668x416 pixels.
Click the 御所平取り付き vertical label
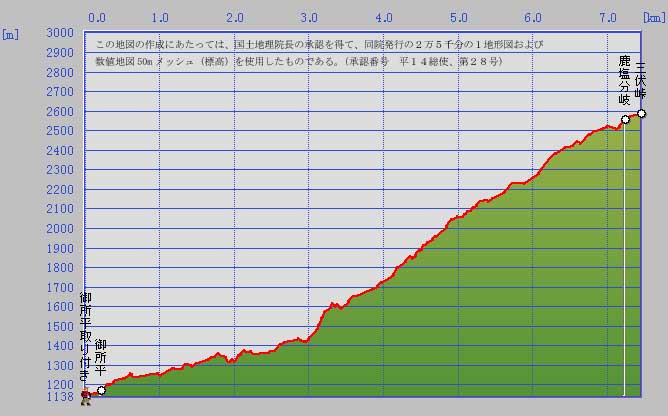pos(86,337)
